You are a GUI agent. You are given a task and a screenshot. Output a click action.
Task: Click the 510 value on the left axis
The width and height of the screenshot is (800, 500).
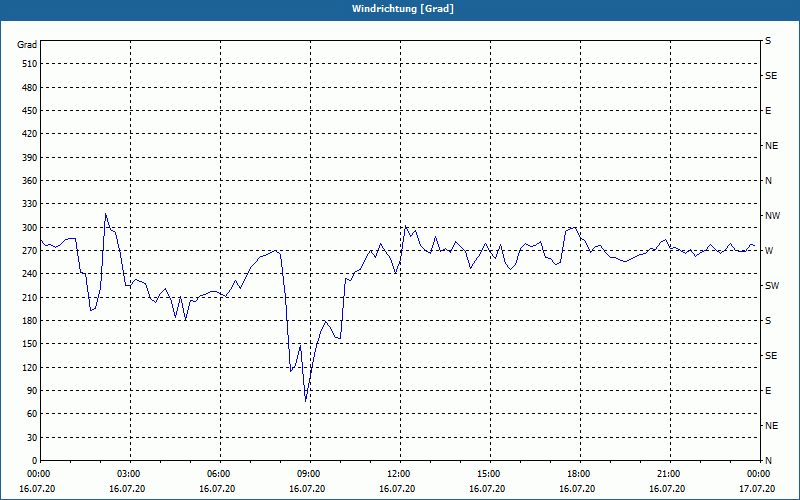pyautogui.click(x=30, y=64)
